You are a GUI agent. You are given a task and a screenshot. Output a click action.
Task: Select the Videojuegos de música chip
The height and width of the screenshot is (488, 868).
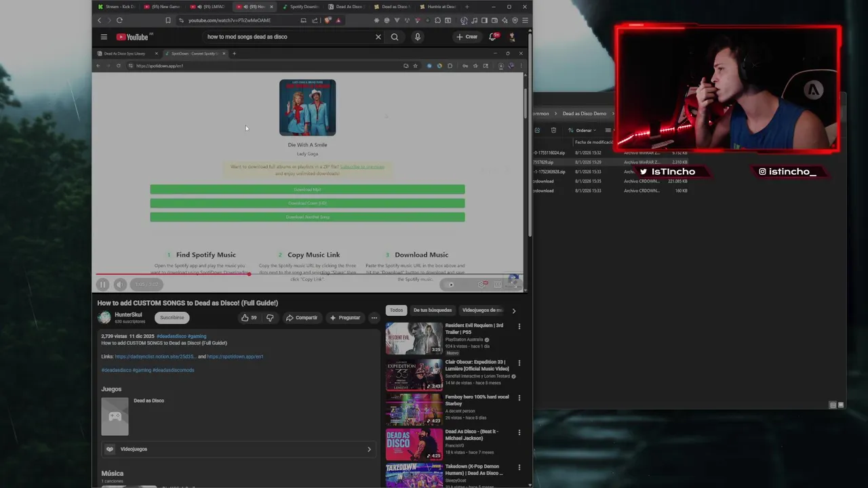[x=483, y=310]
